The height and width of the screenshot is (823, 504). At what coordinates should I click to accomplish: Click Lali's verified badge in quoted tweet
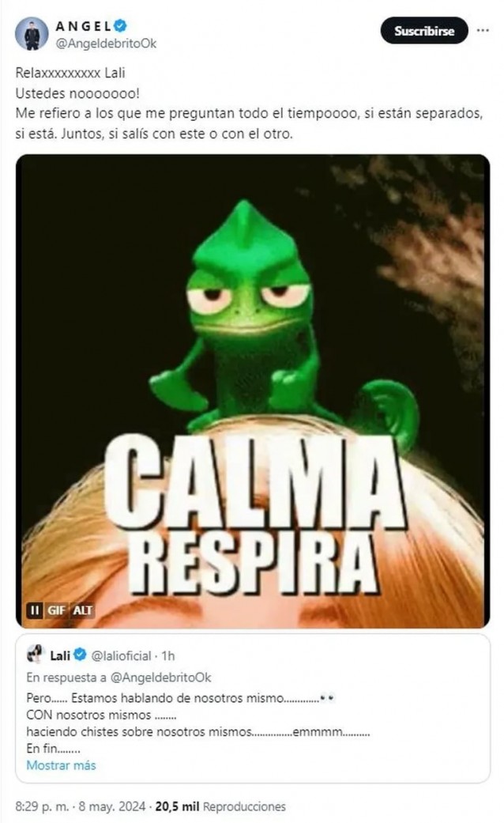80,655
